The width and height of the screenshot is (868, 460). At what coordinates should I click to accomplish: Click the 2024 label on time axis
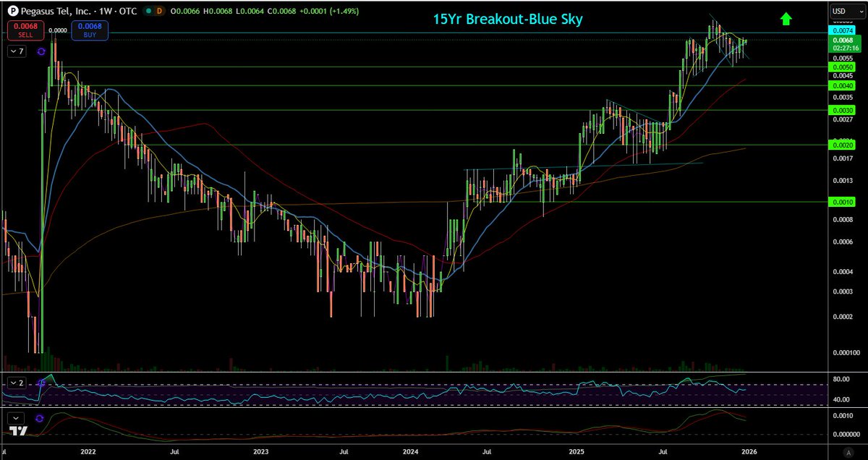pyautogui.click(x=411, y=451)
